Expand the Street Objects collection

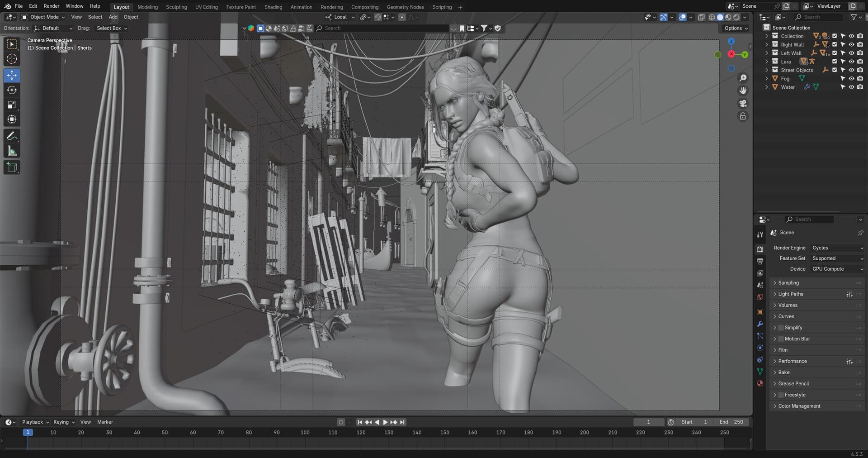[x=766, y=70]
